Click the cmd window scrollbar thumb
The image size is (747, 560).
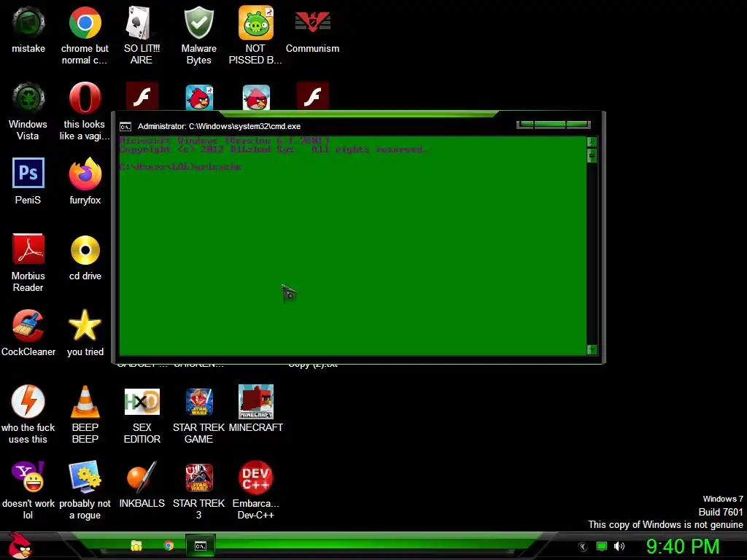point(592,155)
